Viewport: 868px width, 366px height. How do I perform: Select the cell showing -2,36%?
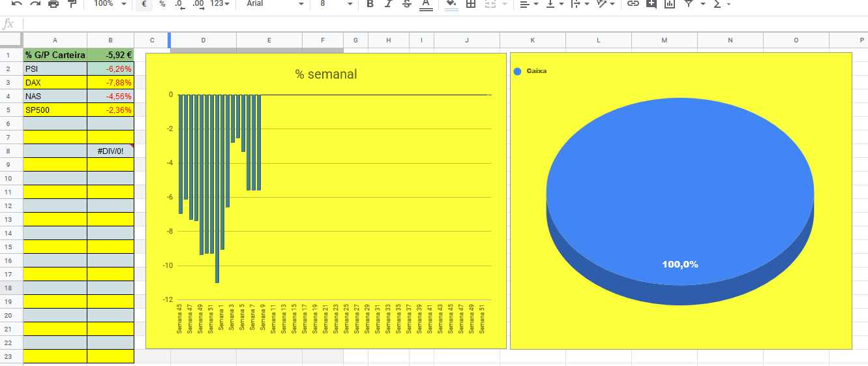click(x=110, y=110)
